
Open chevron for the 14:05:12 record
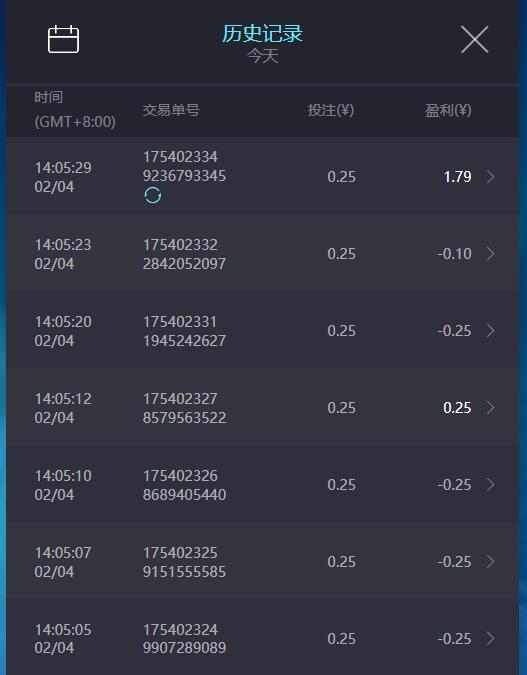490,408
